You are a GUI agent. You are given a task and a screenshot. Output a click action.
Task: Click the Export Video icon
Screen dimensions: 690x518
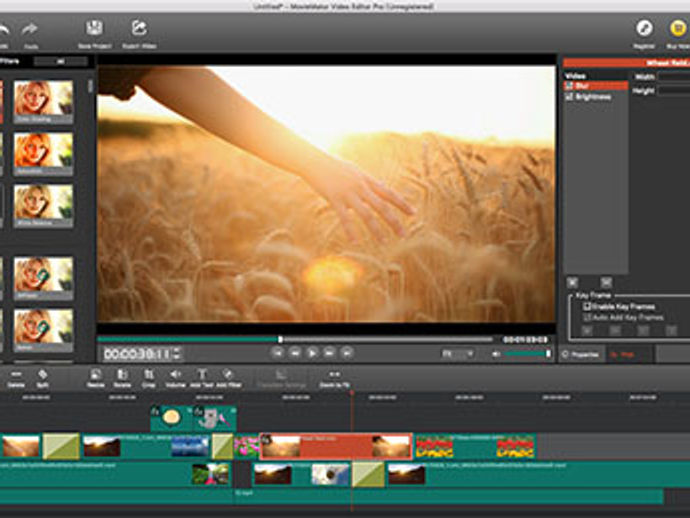[x=139, y=28]
